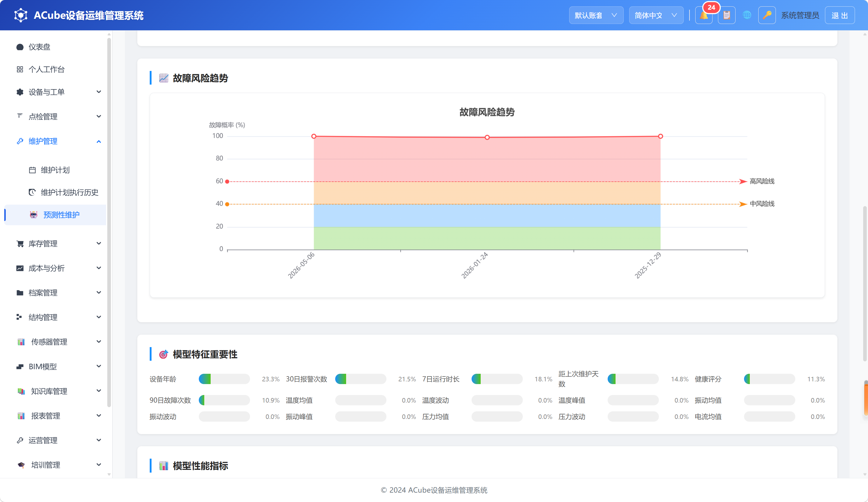Open 维护计划 menu item
This screenshot has width=868, height=502.
pos(55,170)
